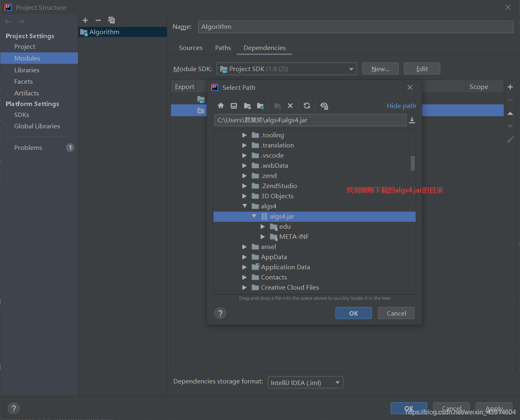Click the path history download arrow icon
This screenshot has height=420, width=520.
point(412,120)
